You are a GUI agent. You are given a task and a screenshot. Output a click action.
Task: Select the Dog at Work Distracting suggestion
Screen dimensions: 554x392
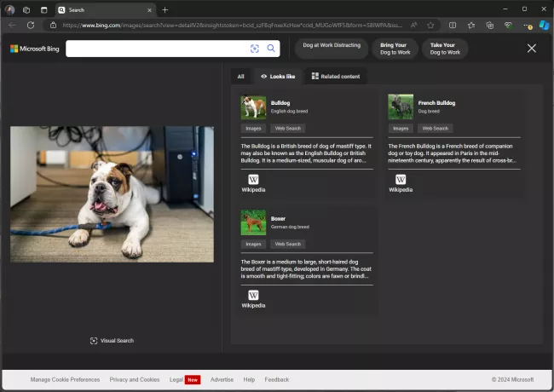point(332,45)
